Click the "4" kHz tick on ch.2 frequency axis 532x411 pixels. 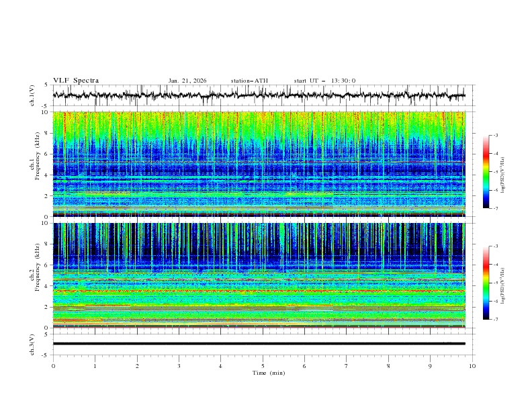click(x=46, y=286)
